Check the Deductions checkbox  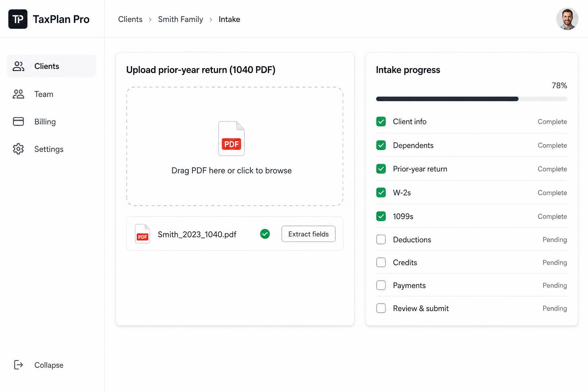coord(381,240)
